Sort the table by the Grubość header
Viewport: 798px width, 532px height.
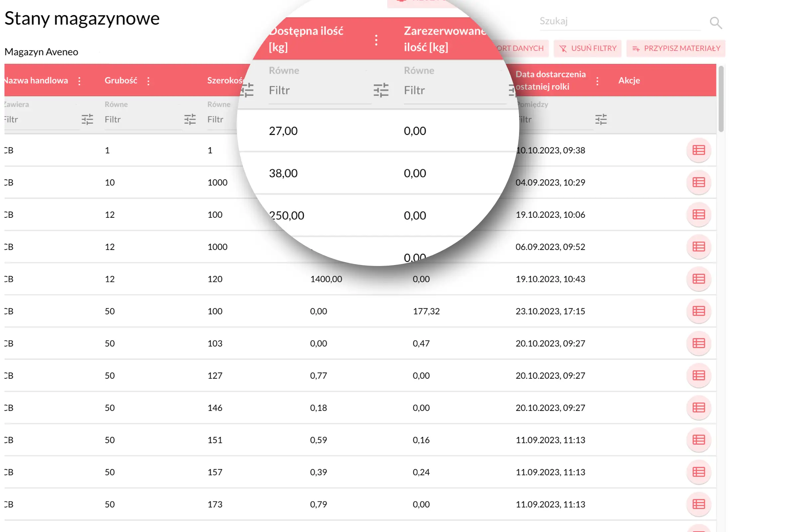click(x=121, y=81)
